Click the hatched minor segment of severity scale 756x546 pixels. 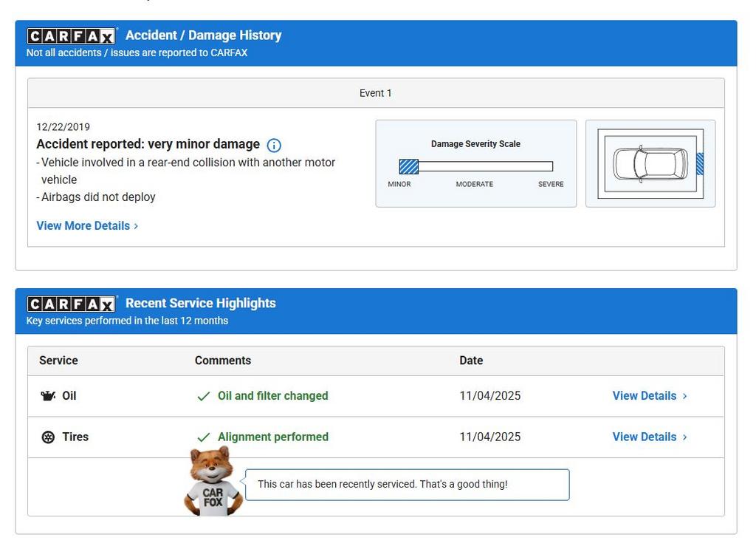[x=408, y=166]
